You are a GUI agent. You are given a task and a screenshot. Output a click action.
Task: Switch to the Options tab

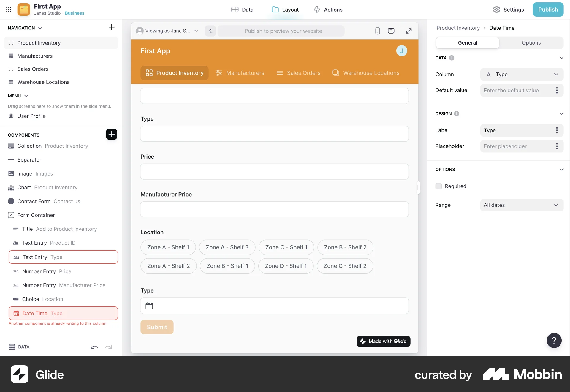(531, 43)
